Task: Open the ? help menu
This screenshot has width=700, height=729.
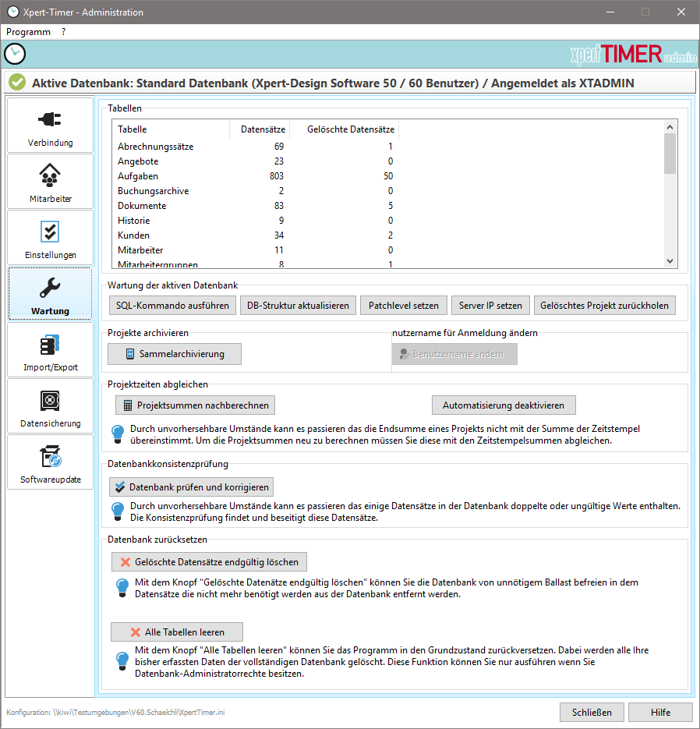Action: (62, 32)
